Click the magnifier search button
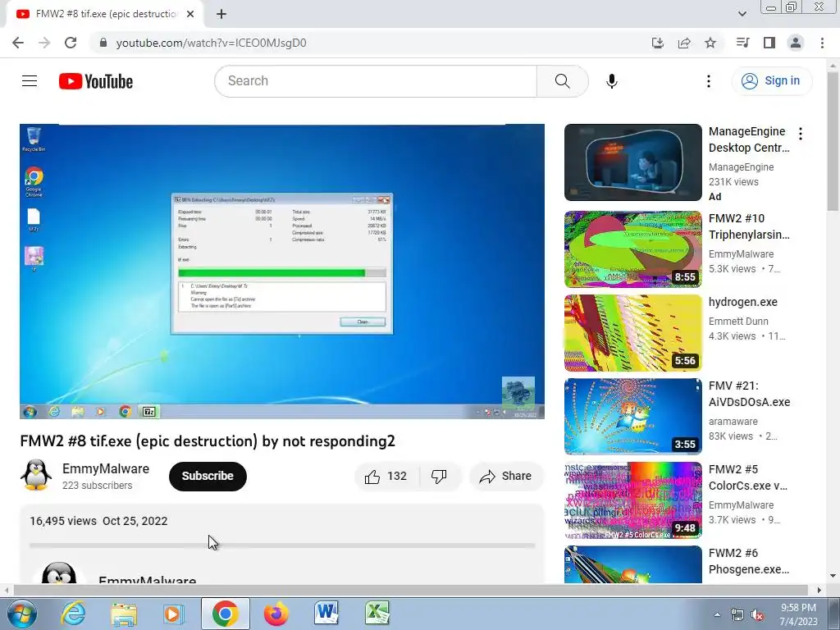This screenshot has height=630, width=840. 563,81
